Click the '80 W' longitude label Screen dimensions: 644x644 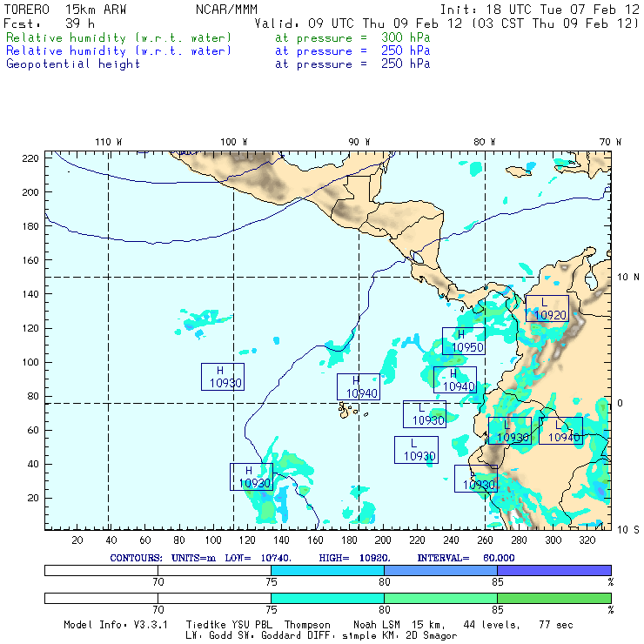[x=484, y=142]
